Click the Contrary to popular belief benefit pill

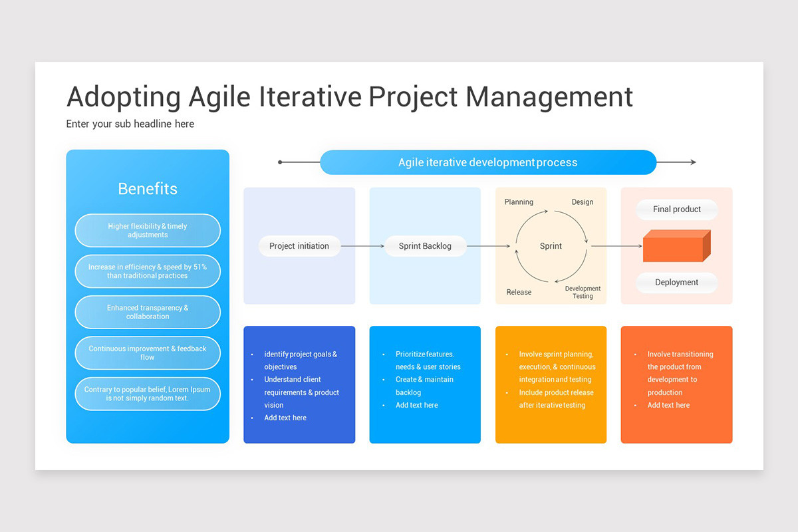(x=147, y=394)
